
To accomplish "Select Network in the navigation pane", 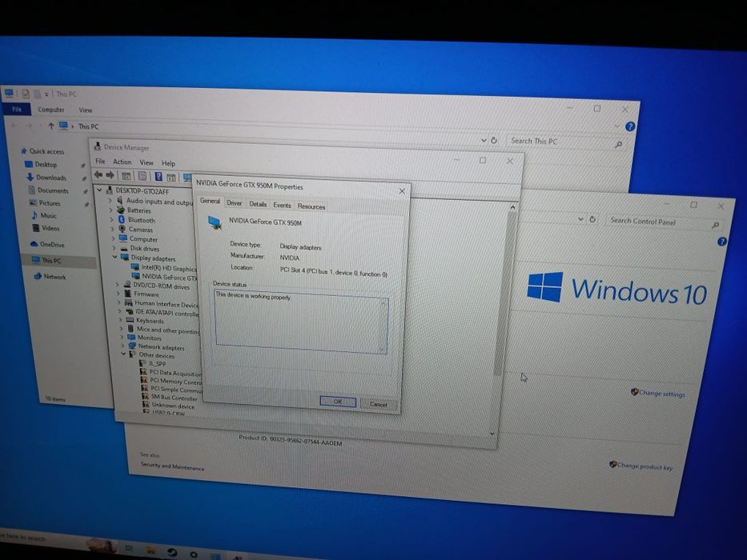I will coord(54,277).
